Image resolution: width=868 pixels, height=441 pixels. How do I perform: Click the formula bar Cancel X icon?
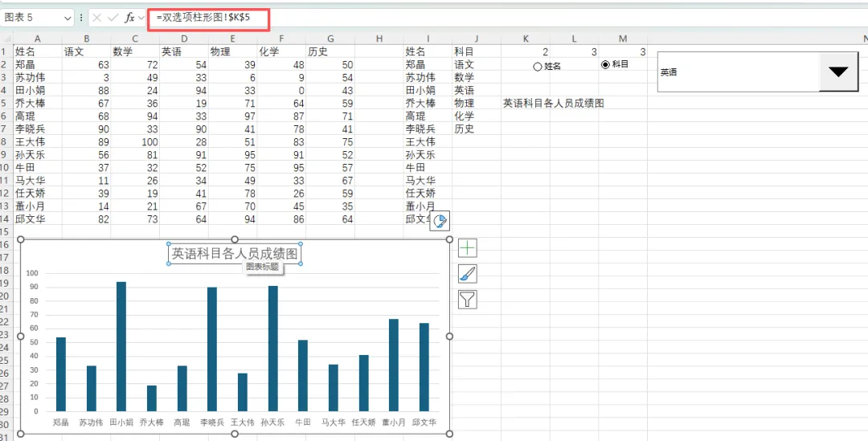pos(97,18)
